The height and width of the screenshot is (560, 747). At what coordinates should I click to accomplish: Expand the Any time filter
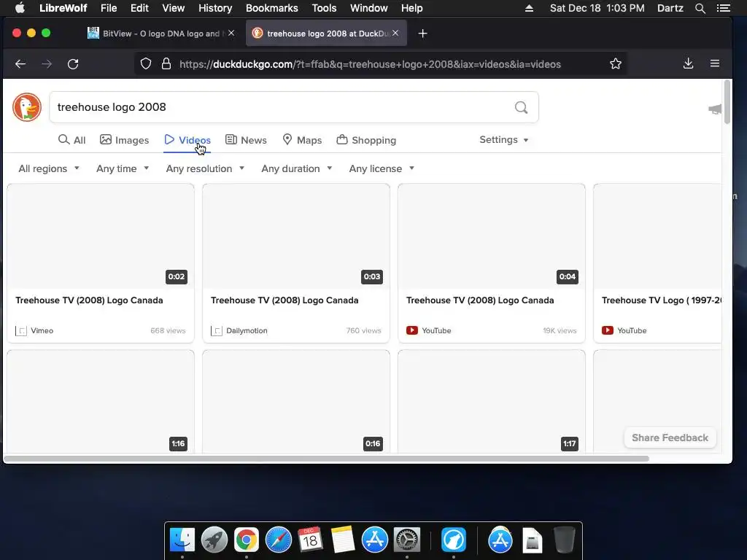coord(123,168)
